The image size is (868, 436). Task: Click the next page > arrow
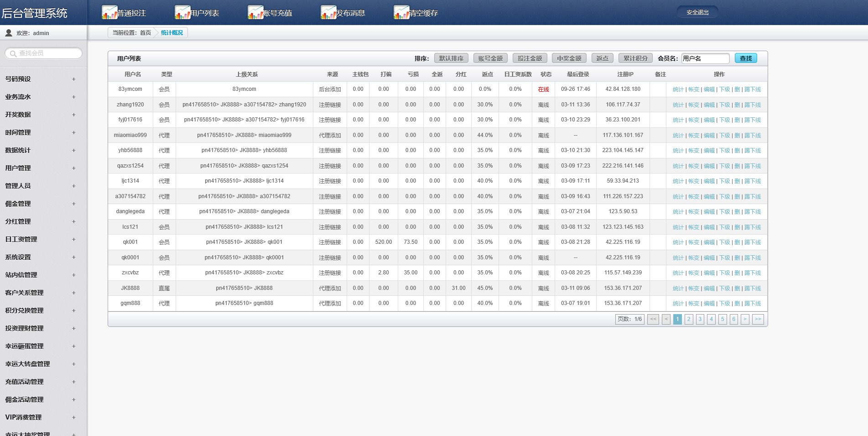pyautogui.click(x=745, y=319)
